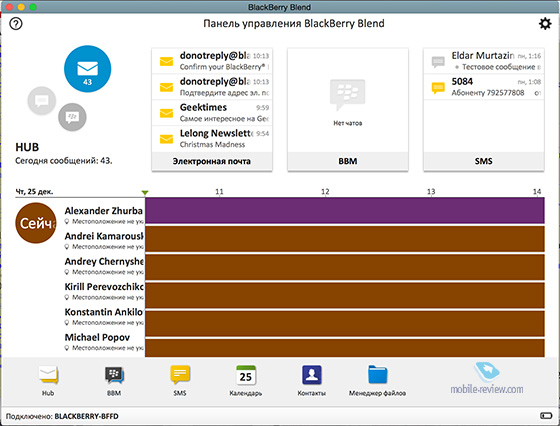Image resolution: width=560 pixels, height=426 pixels.
Task: Select contact Konstantin Ankilo
Action: pos(104,316)
